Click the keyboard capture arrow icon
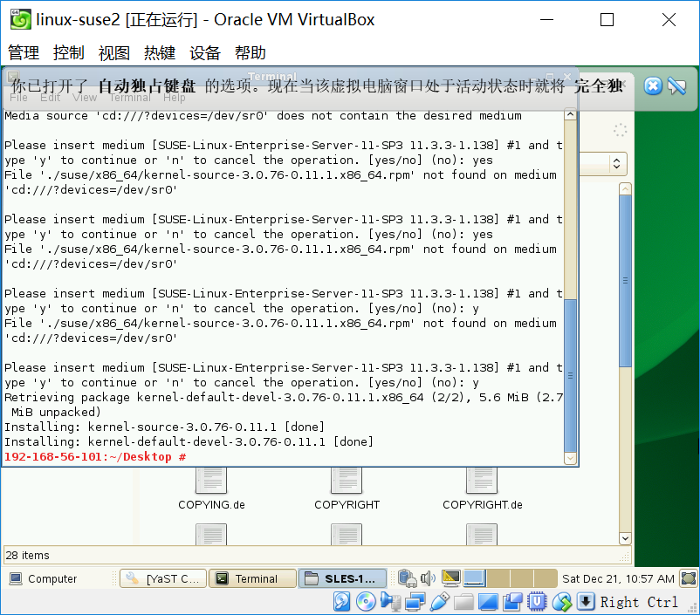700x615 pixels. [x=586, y=602]
